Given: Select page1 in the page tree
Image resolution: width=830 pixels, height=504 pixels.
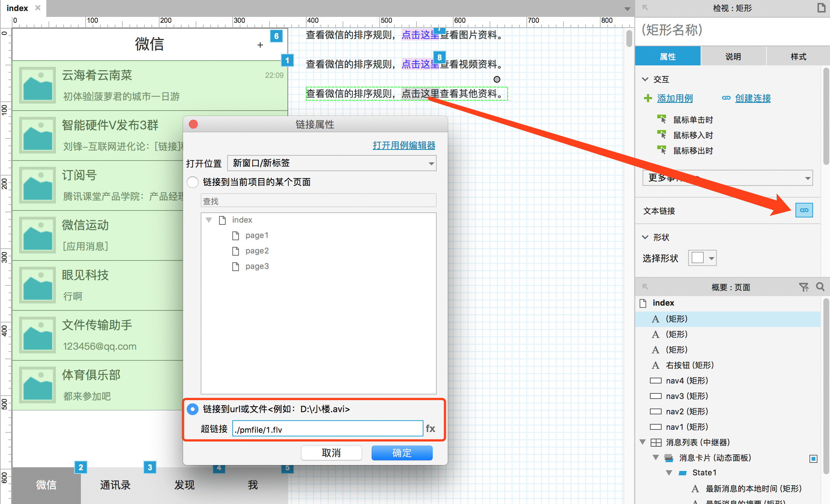Looking at the screenshot, I should click(x=256, y=236).
